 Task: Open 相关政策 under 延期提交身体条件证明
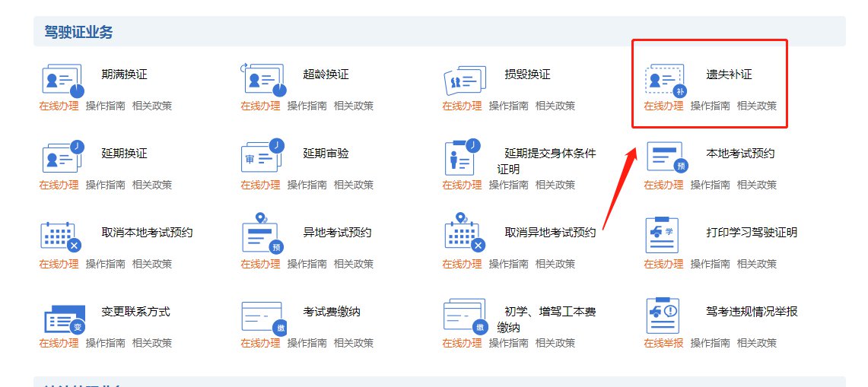555,185
